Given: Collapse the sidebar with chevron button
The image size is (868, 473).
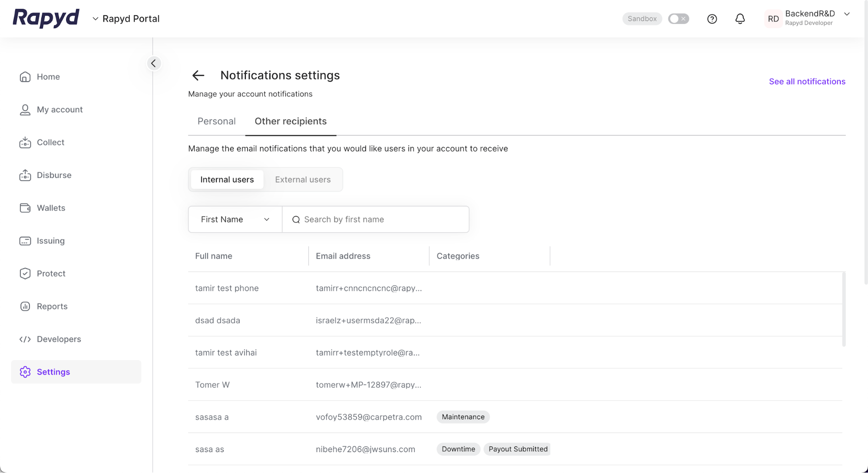Looking at the screenshot, I should click(x=153, y=63).
